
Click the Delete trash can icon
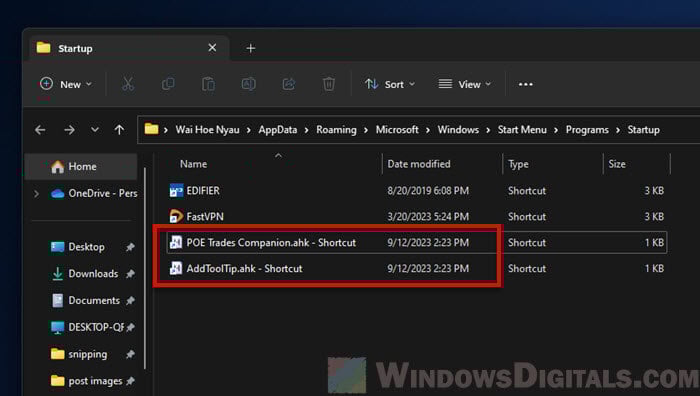pyautogui.click(x=329, y=84)
